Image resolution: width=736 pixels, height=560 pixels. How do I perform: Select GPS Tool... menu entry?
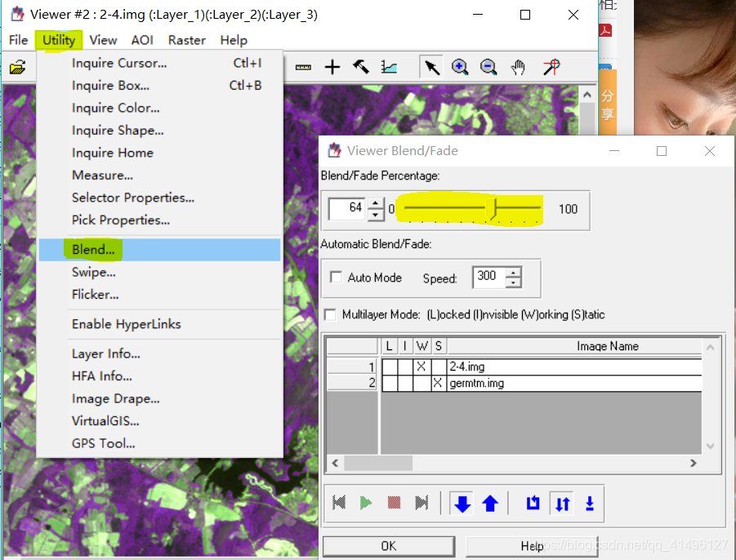pos(159,443)
